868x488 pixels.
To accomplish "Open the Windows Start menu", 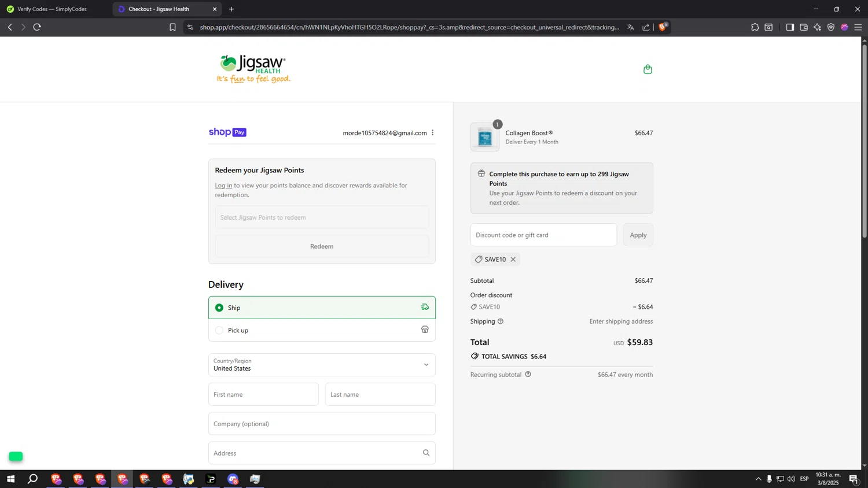I will 10,479.
